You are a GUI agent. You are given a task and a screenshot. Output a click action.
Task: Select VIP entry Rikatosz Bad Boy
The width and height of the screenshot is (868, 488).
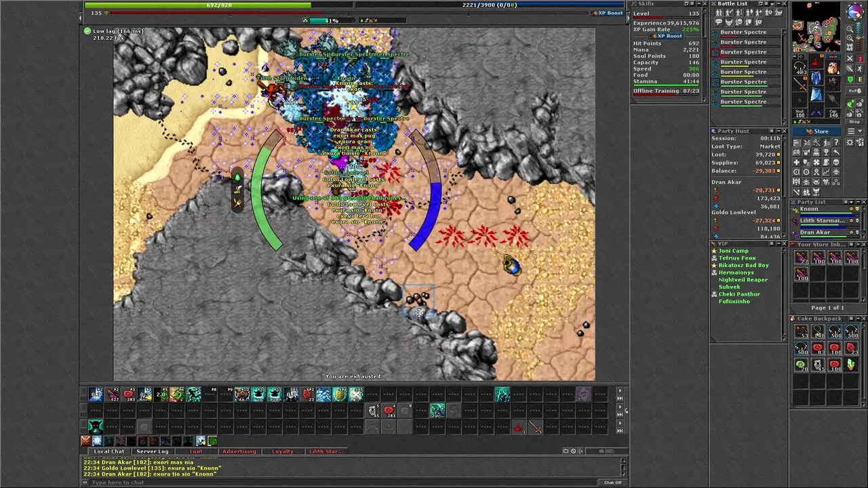point(743,265)
